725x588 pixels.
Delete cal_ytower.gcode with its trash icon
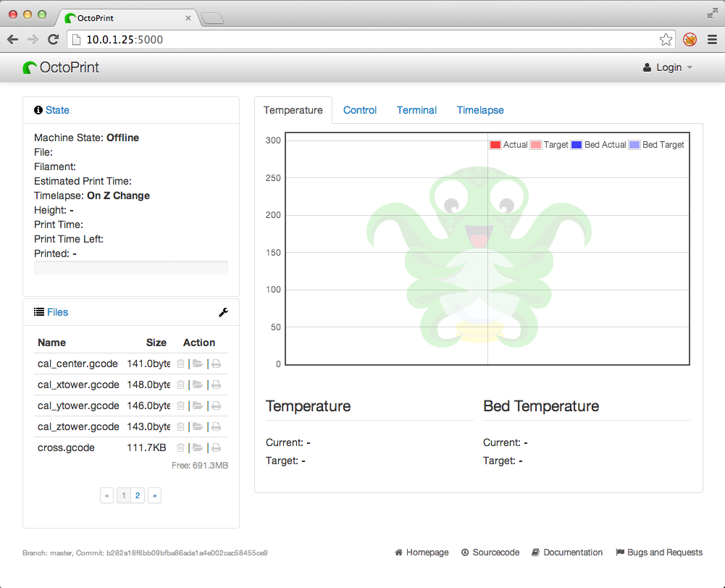coord(181,406)
